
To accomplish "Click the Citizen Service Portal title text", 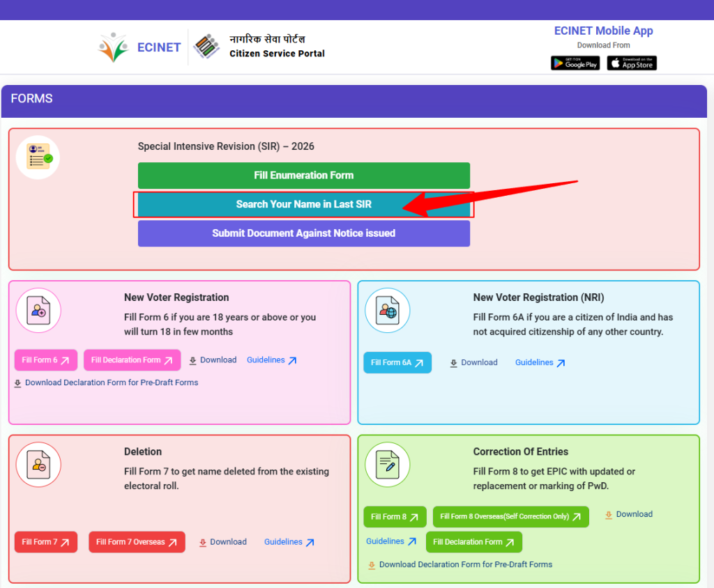I will pos(277,54).
